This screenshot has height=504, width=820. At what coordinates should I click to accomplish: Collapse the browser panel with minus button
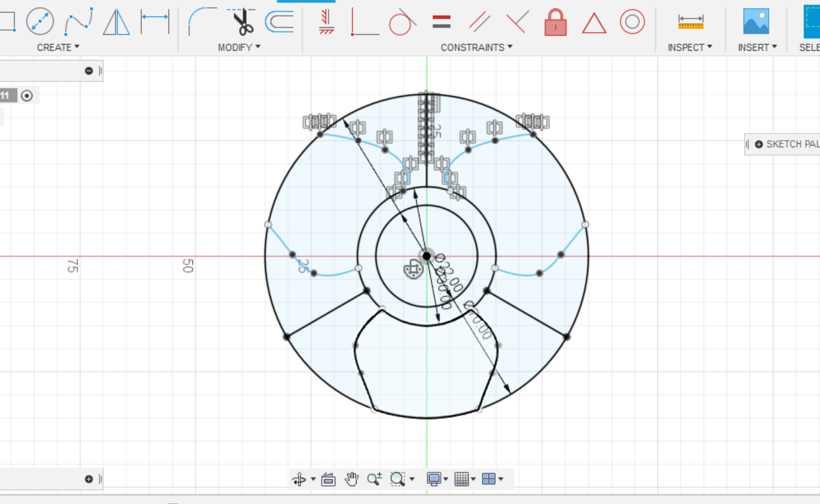(x=89, y=71)
